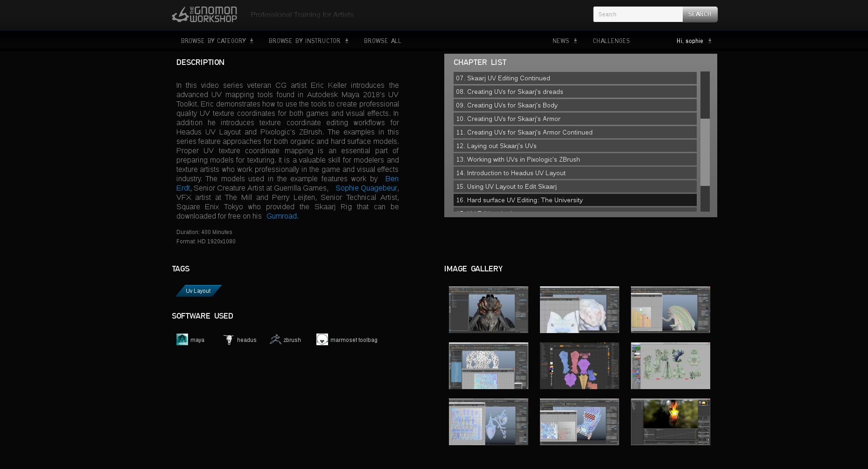Viewport: 868px width, 469px height.
Task: Click Format: HD 1920x1080 text
Action: [206, 242]
